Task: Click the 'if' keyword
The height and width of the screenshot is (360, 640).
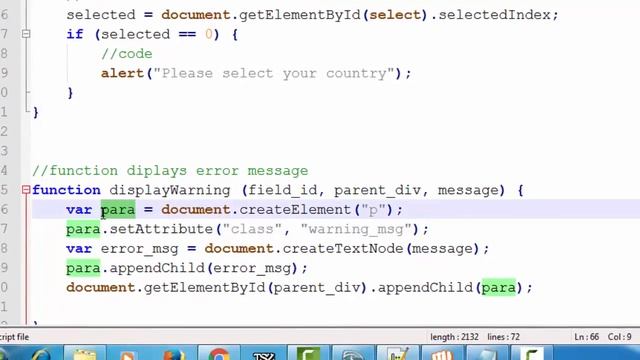Action: [75, 34]
